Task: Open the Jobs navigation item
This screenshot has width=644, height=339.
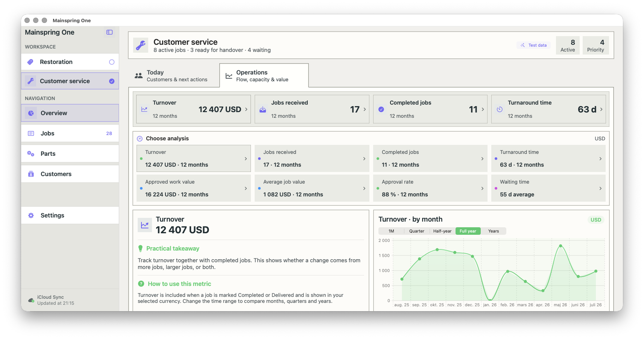Action: pos(70,133)
